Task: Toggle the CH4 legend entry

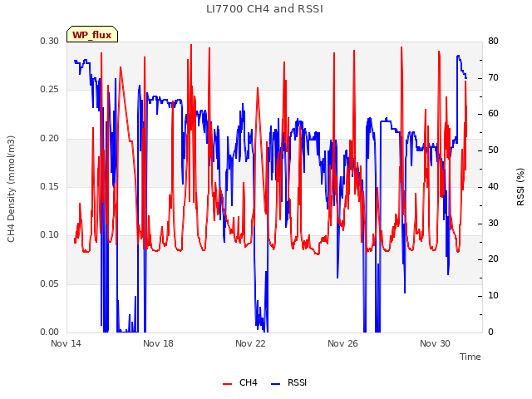Action: point(240,382)
